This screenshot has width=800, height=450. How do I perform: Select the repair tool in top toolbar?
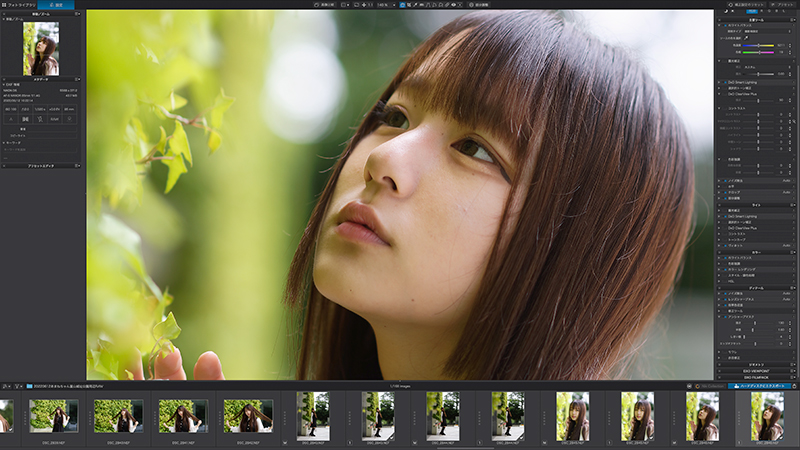[x=446, y=5]
